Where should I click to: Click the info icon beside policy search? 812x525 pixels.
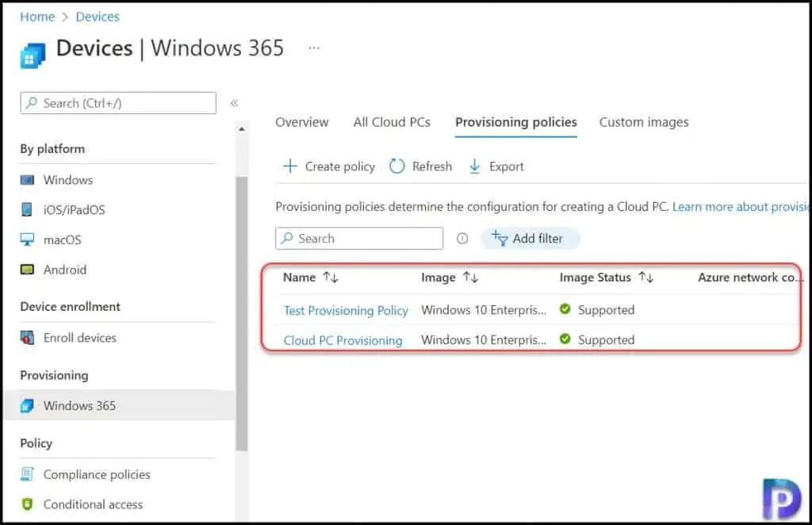pos(462,239)
